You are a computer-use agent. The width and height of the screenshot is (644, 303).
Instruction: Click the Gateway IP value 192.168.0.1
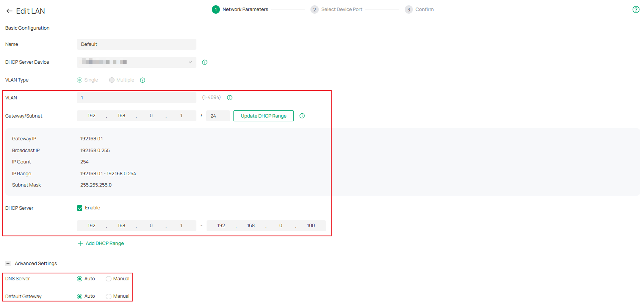(x=91, y=139)
